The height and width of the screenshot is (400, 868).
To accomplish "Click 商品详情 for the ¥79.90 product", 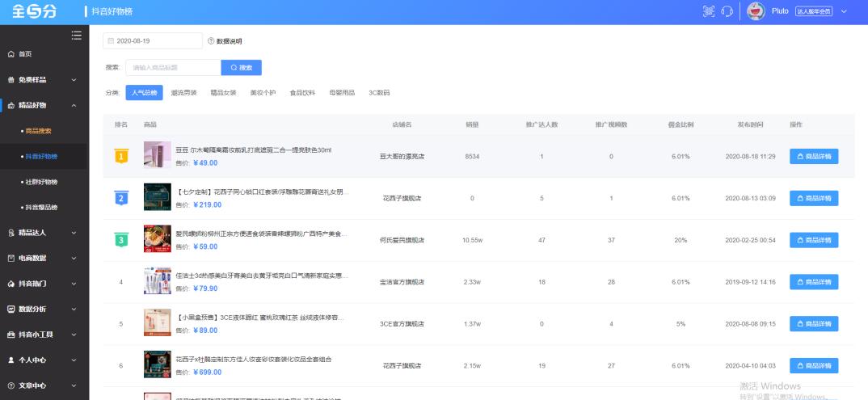I will (814, 282).
